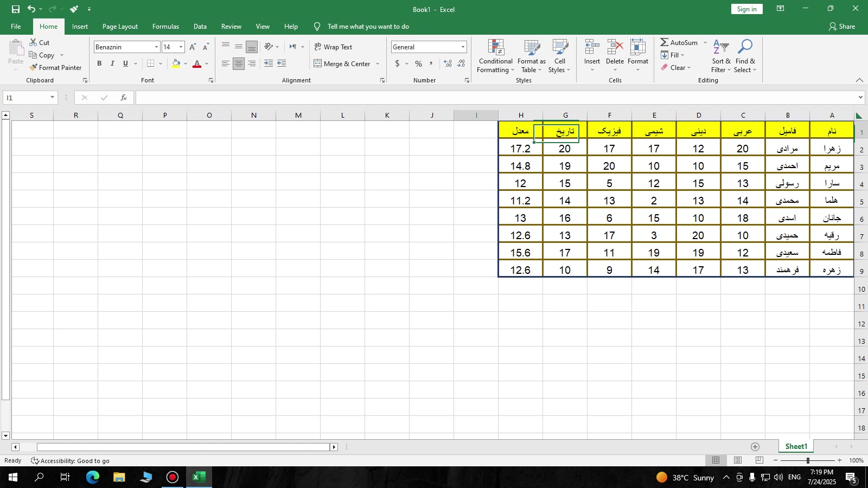Save the workbook with the floppy disk icon
The image size is (868, 488).
click(x=16, y=9)
